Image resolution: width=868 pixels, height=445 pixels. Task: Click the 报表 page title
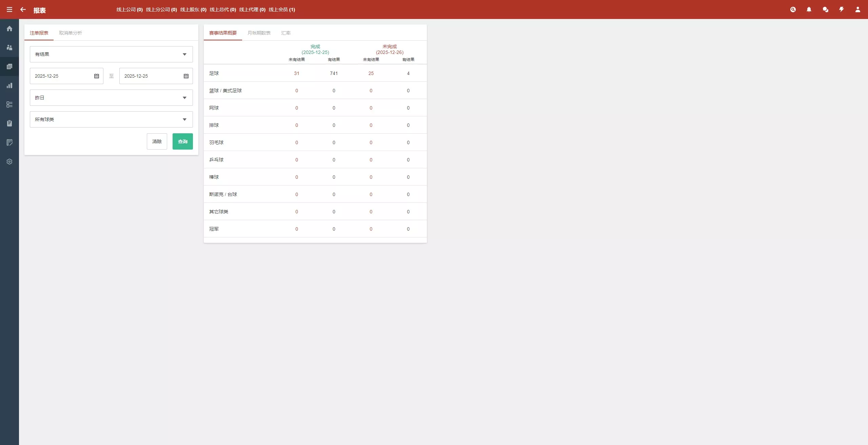coord(40,10)
